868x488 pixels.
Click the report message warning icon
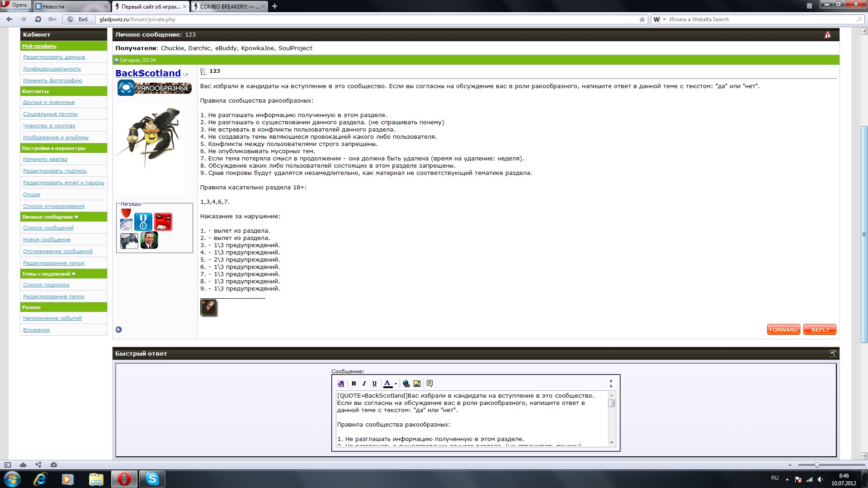(x=827, y=35)
